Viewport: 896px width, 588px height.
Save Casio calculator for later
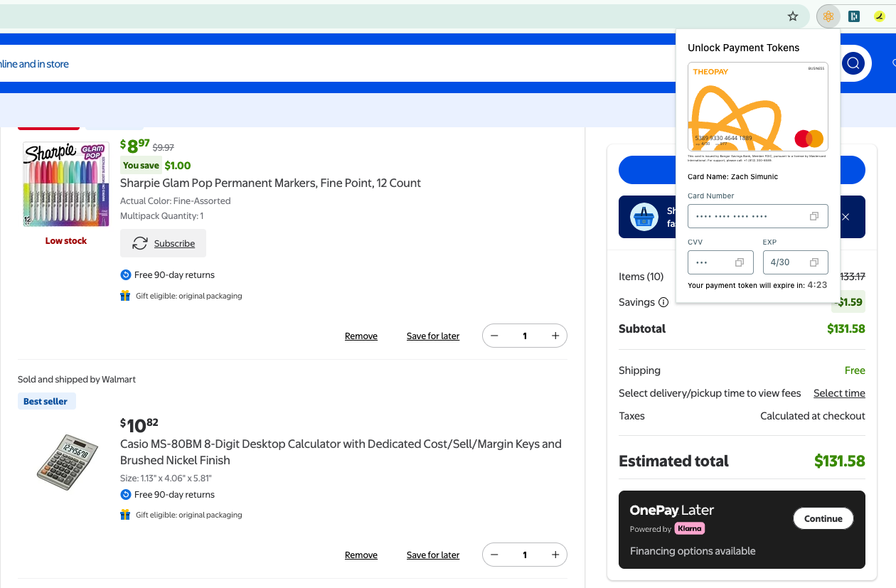(x=433, y=555)
